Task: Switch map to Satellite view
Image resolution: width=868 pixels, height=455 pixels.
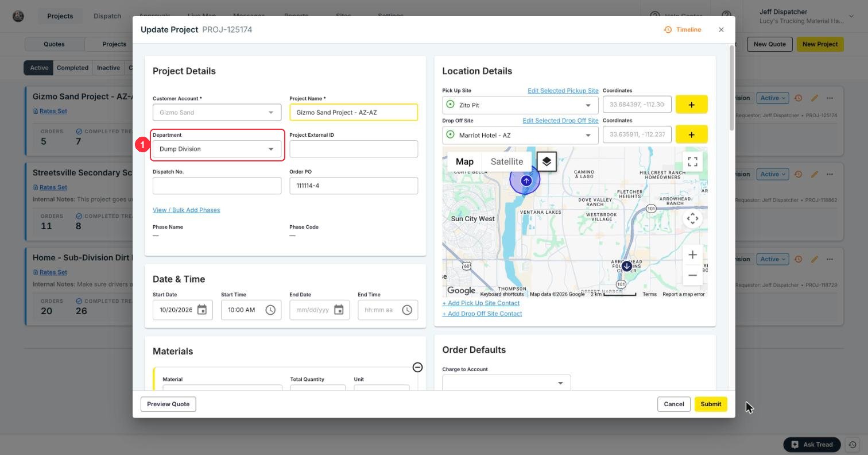Action: pos(506,161)
